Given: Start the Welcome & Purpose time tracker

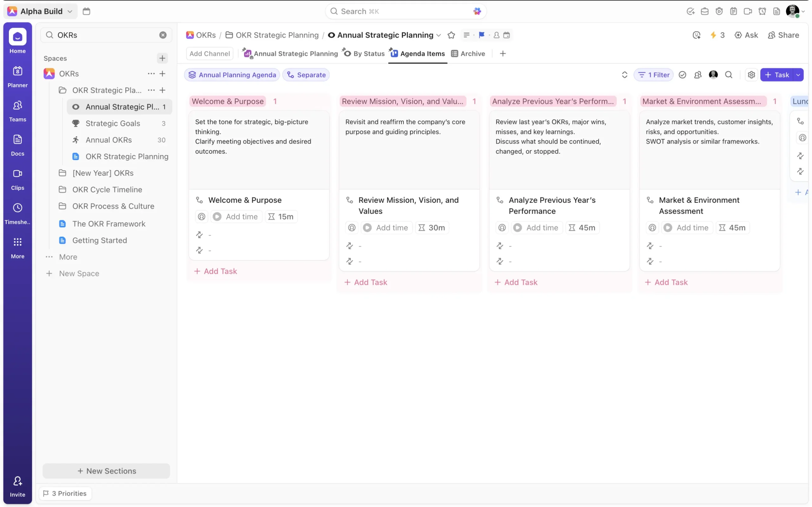Looking at the screenshot, I should click(217, 217).
